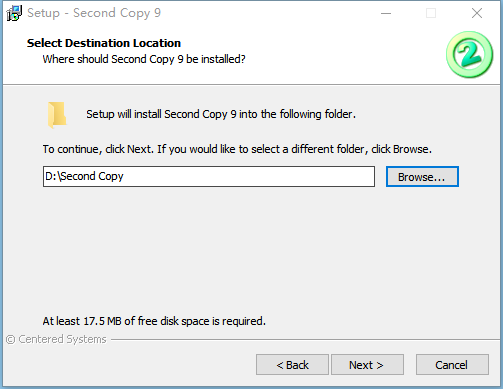Click the "Select Destination Location" heading
503x389 pixels.
pyautogui.click(x=104, y=43)
